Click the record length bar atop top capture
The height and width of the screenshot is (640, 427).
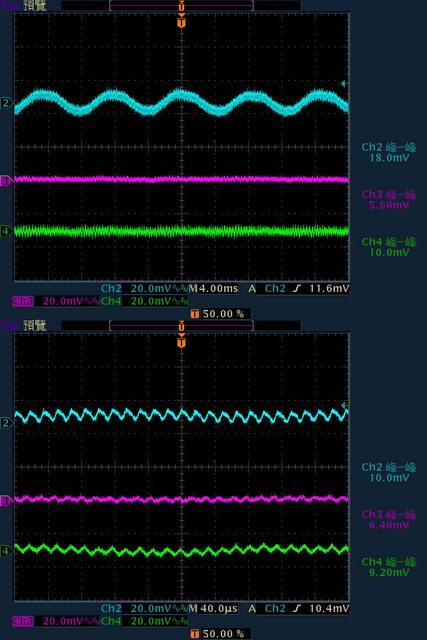coord(181,5)
